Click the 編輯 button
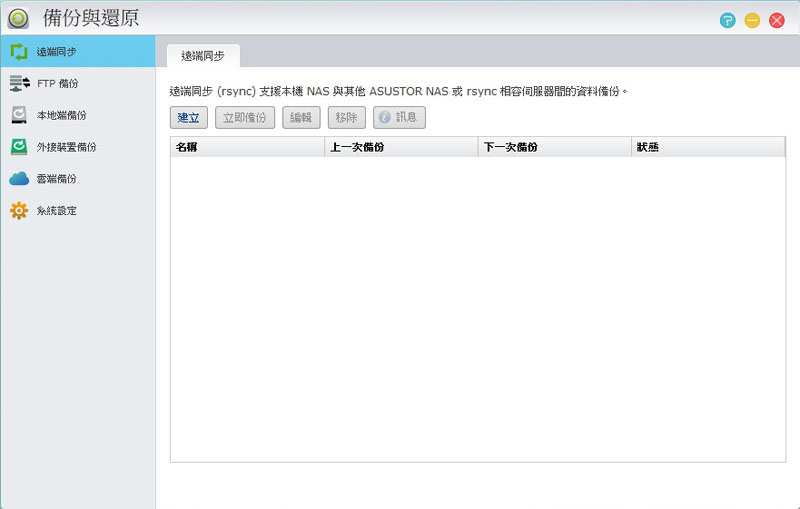 pyautogui.click(x=301, y=117)
